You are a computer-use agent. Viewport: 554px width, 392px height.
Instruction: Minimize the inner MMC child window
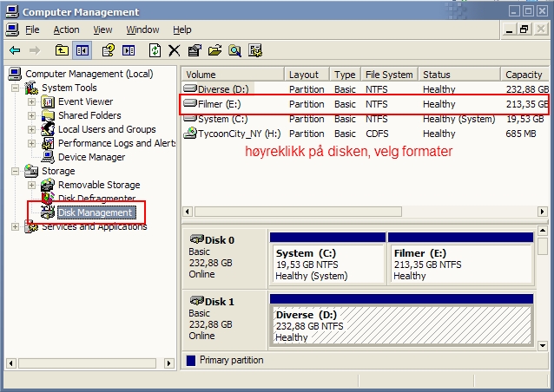(510, 29)
